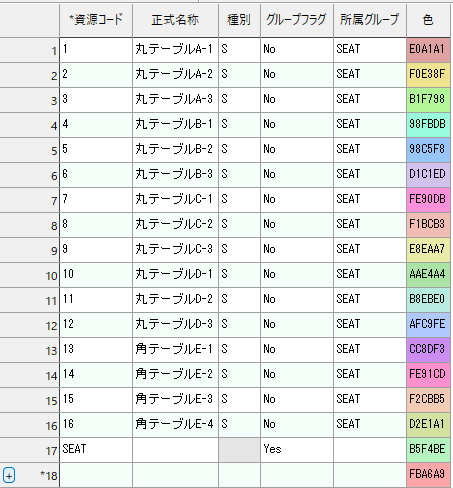Sort by the 正式名称 column header
Image resolution: width=453 pixels, height=488 pixels.
click(175, 20)
